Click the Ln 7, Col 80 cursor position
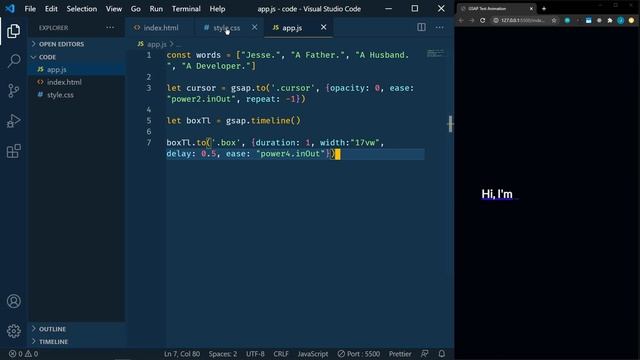The width and height of the screenshot is (640, 360). pyautogui.click(x=182, y=354)
